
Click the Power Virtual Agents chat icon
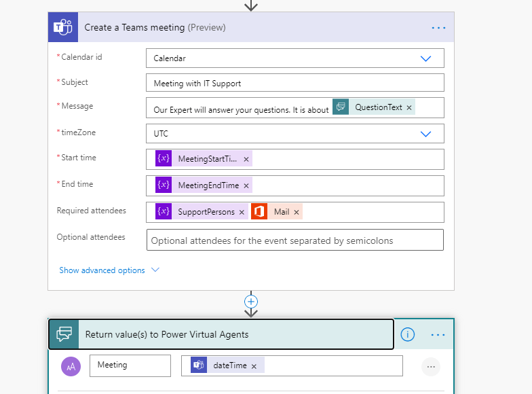point(64,334)
